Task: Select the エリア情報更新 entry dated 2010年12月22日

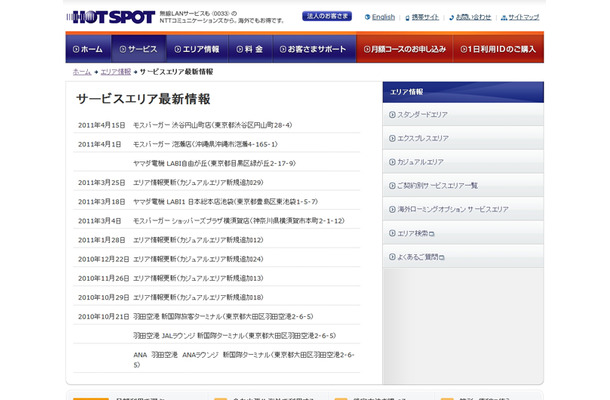Action: click(x=198, y=259)
